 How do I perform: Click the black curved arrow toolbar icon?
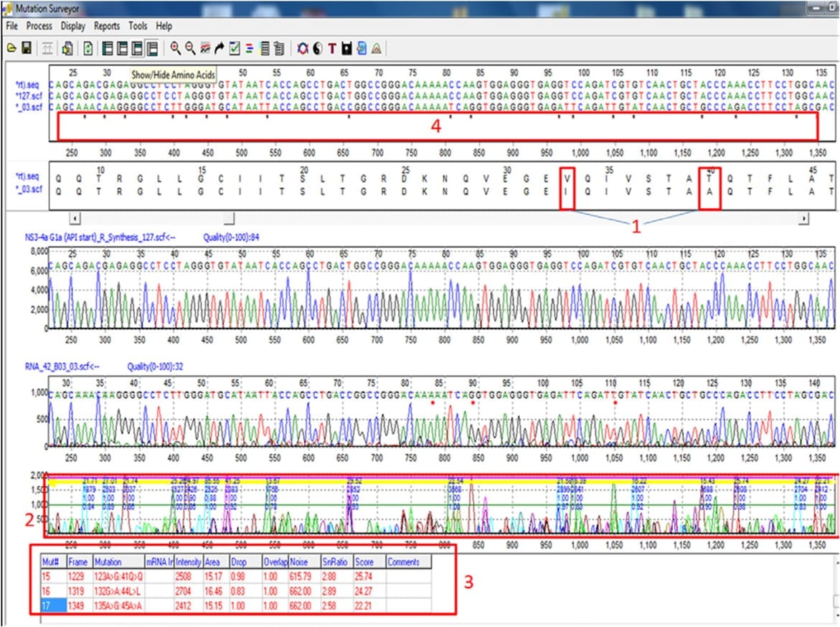[x=220, y=48]
